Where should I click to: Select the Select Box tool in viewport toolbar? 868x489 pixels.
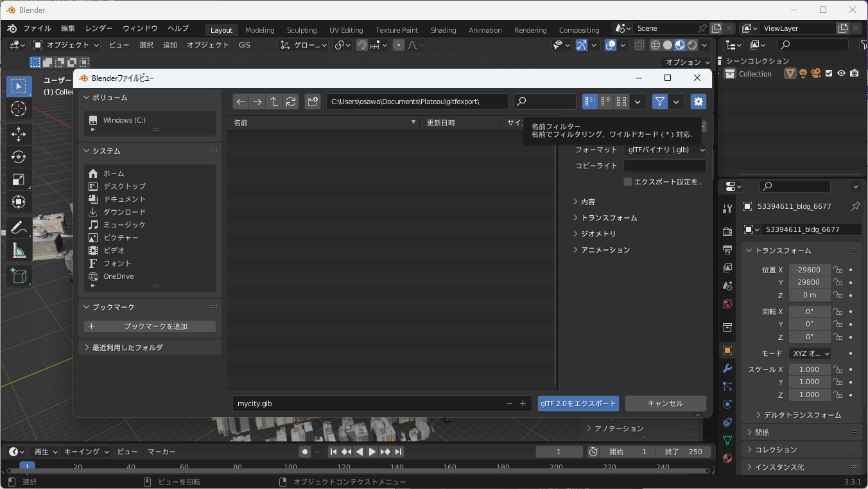point(19,86)
